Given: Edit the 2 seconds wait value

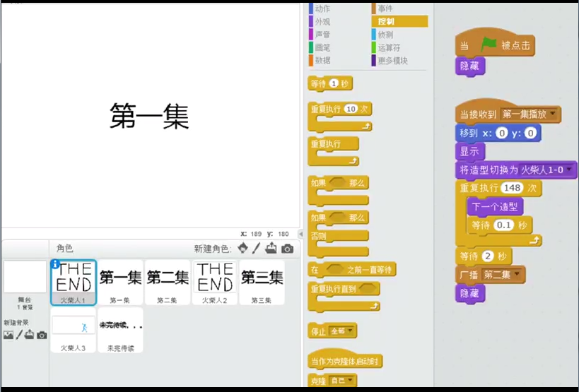Looking at the screenshot, I should pyautogui.click(x=488, y=256).
